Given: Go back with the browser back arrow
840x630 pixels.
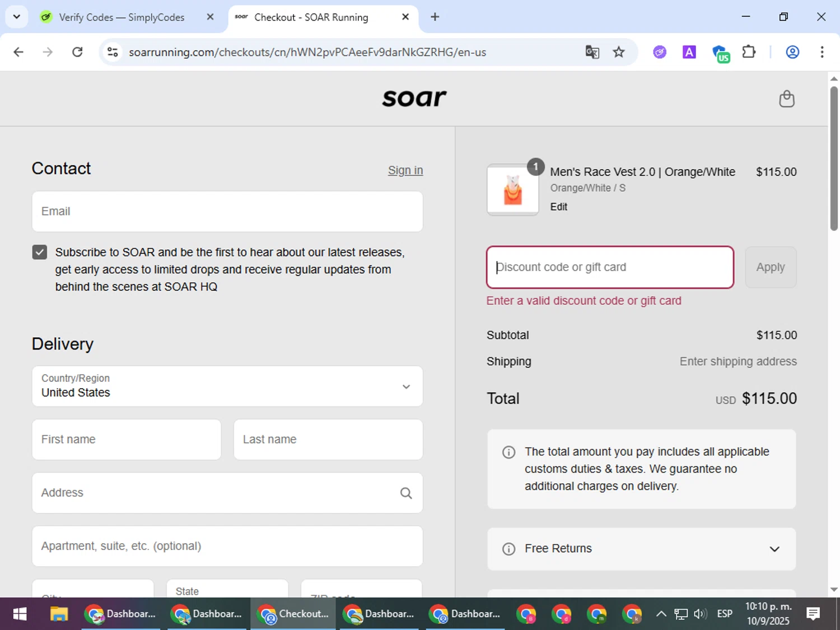Looking at the screenshot, I should pyautogui.click(x=18, y=52).
